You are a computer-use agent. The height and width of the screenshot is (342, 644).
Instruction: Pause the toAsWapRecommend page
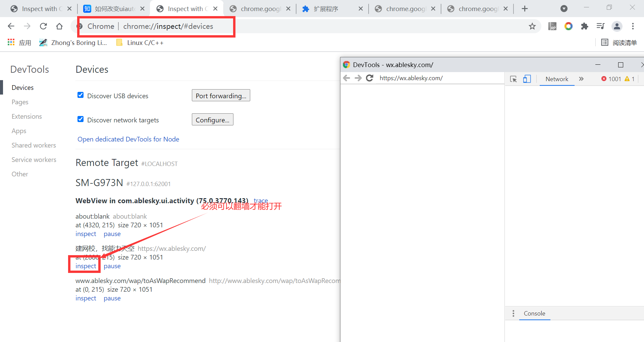(x=112, y=298)
